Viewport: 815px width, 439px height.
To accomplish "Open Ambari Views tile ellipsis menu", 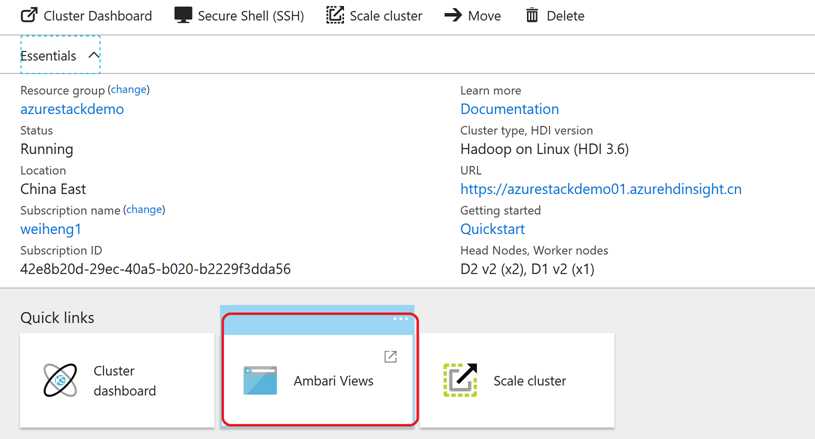I will point(400,318).
